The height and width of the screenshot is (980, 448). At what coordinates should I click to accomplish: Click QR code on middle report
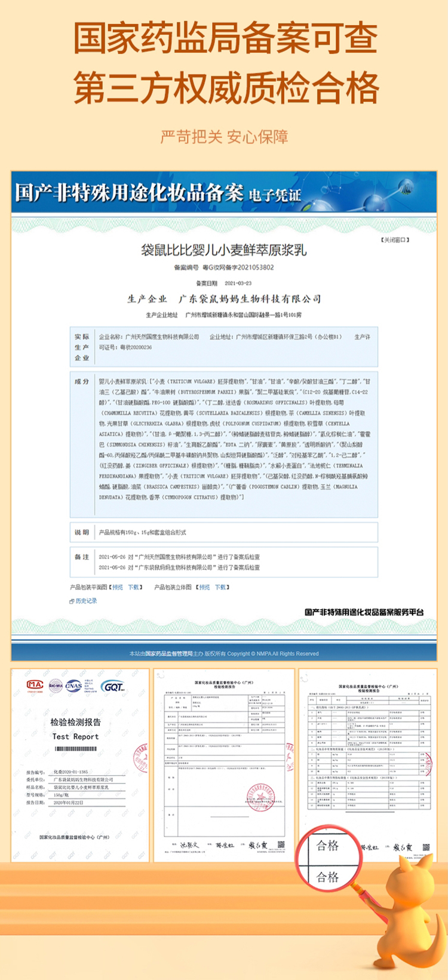(x=281, y=845)
